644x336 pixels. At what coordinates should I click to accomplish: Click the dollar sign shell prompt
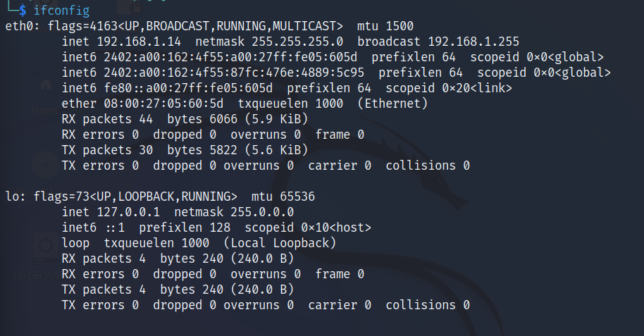pos(23,11)
